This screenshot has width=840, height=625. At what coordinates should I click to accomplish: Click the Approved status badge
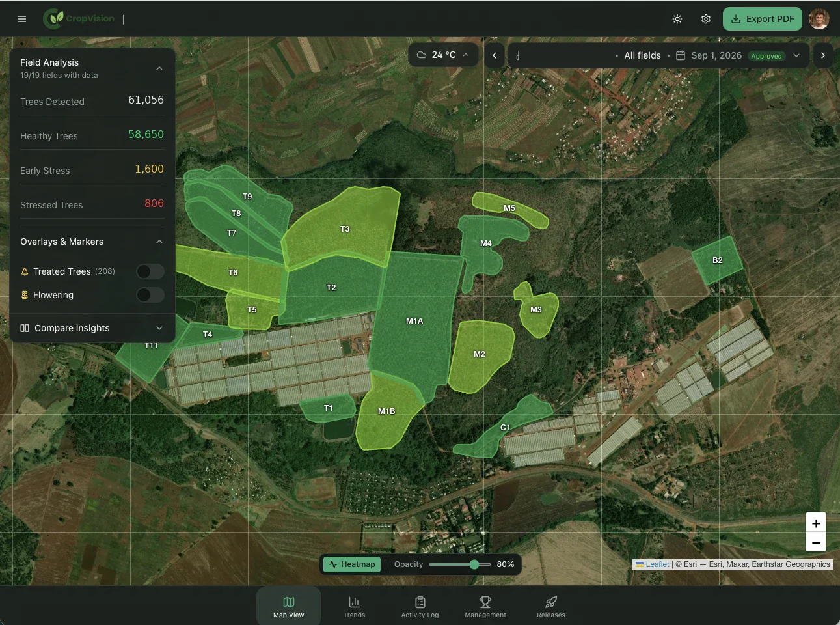coord(766,56)
